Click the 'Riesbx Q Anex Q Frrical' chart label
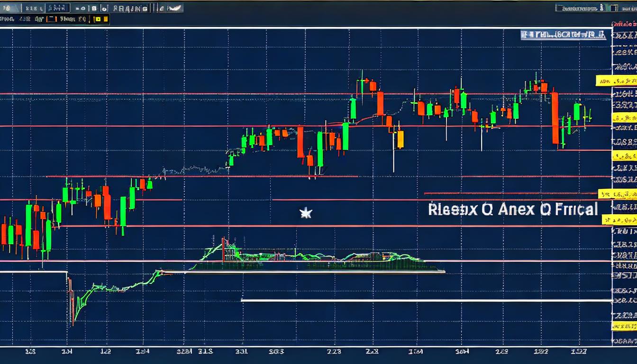 tap(513, 209)
